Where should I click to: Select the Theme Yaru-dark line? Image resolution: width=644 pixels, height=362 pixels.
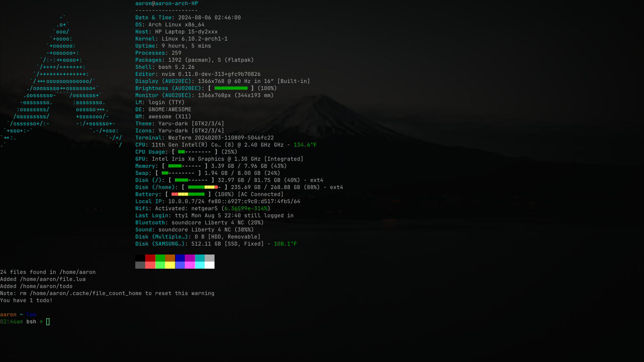pyautogui.click(x=180, y=123)
